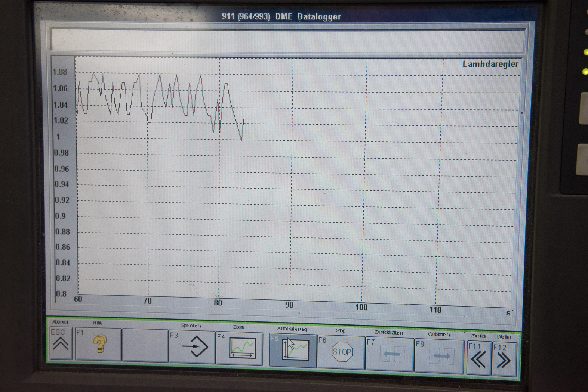
Task: Select the F5 Autoskalierung button
Action: coord(293,350)
